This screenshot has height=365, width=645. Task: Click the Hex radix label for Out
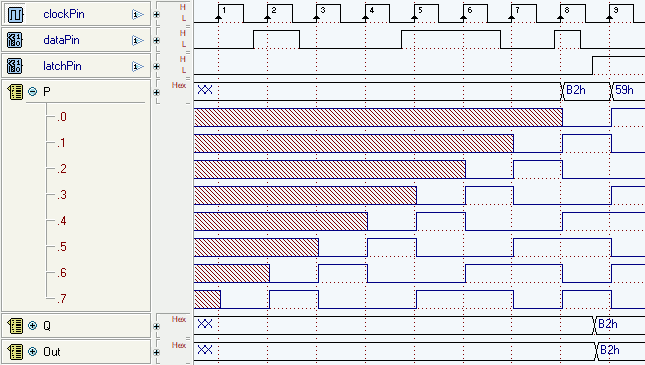pos(179,345)
